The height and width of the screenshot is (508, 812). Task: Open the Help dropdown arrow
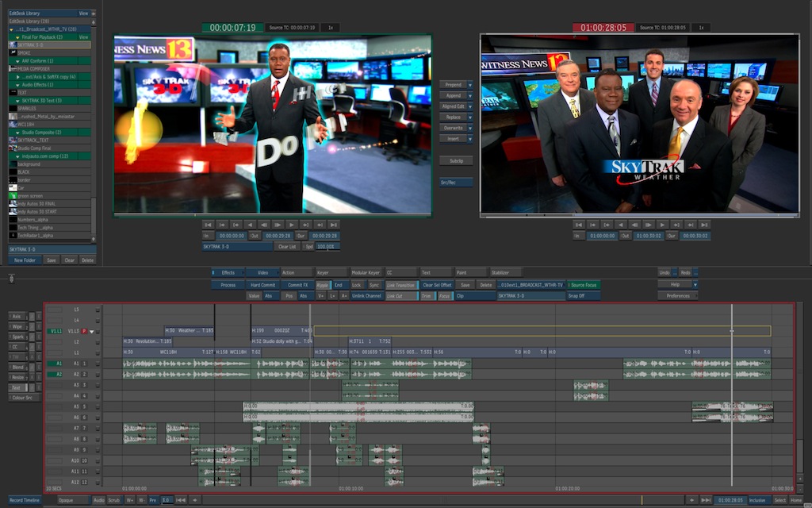(x=695, y=285)
